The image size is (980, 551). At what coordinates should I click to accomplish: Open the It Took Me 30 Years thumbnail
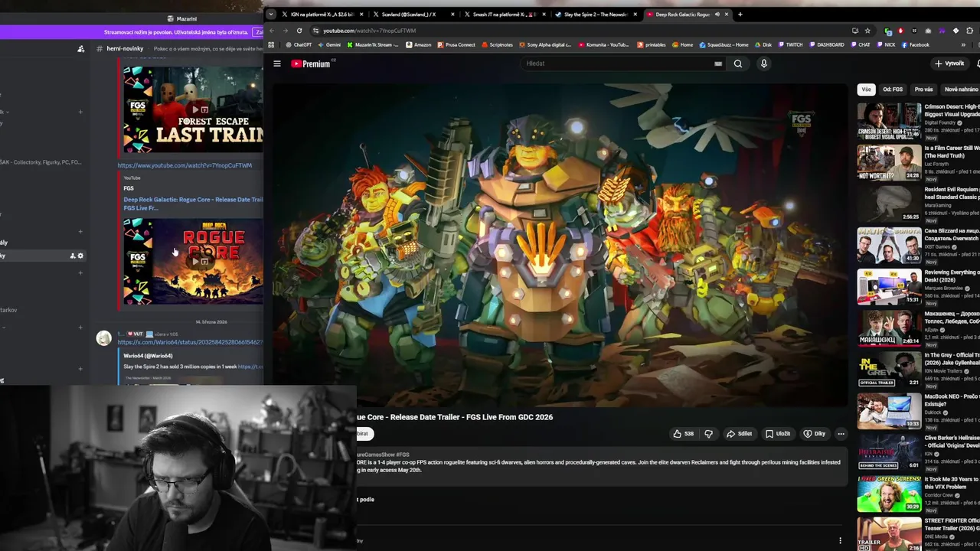[x=889, y=493]
